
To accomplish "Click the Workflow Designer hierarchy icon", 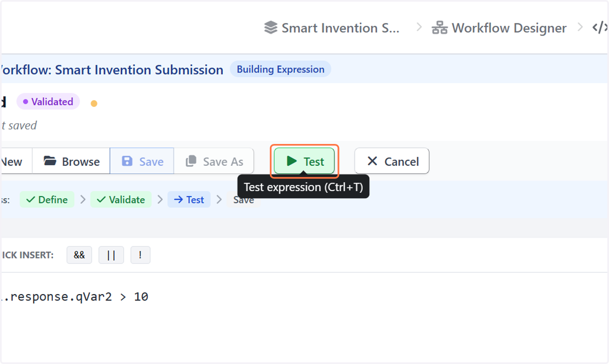I will pyautogui.click(x=439, y=28).
